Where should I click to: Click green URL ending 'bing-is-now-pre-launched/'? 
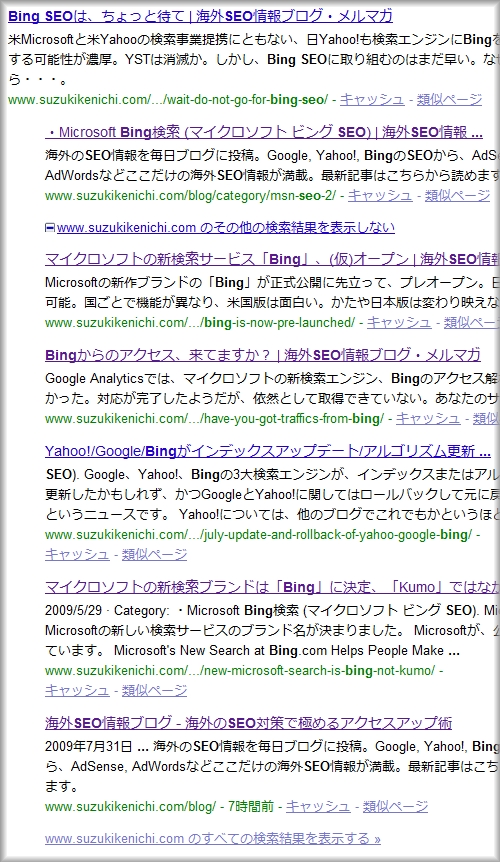(x=200, y=323)
